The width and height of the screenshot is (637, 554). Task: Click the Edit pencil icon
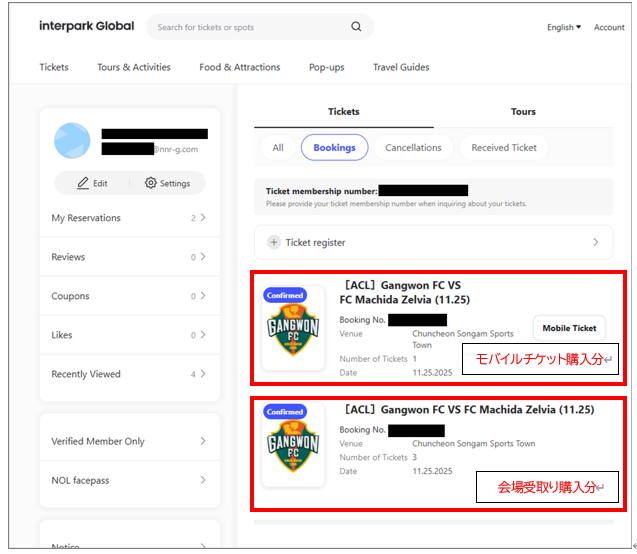83,183
